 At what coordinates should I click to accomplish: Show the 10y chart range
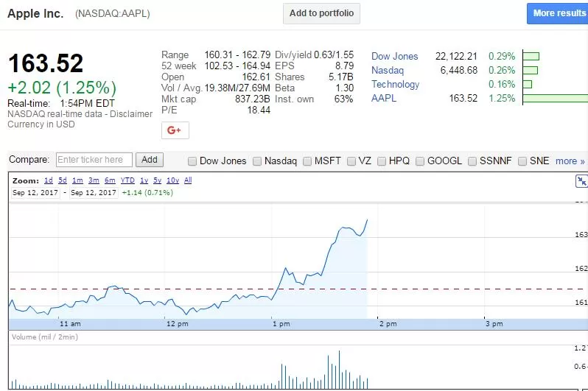tap(173, 180)
